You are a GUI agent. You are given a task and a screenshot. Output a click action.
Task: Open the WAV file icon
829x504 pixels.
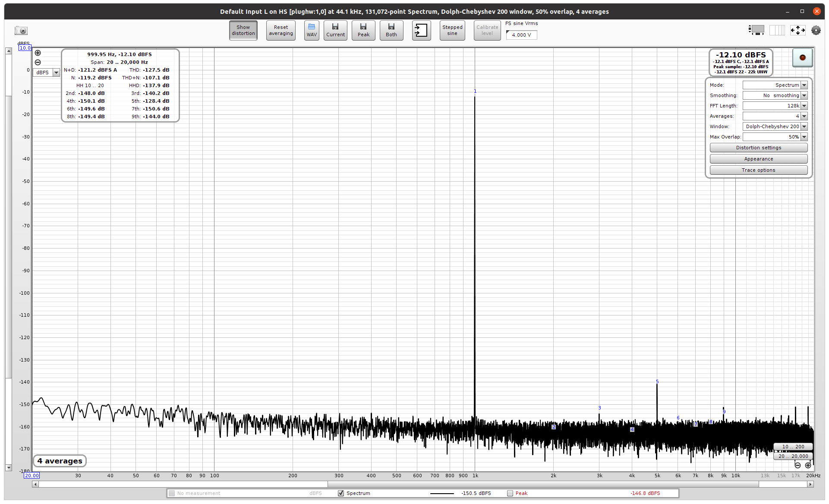coord(312,30)
